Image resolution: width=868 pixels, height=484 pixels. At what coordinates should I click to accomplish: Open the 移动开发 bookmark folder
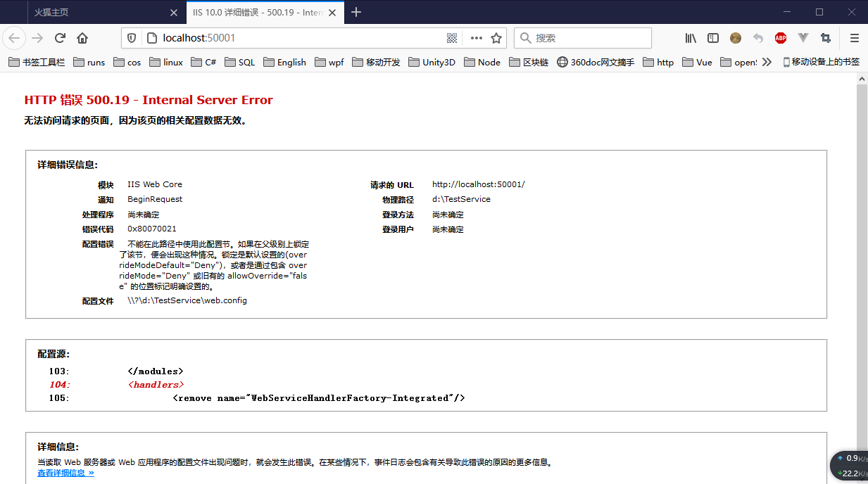coord(376,62)
